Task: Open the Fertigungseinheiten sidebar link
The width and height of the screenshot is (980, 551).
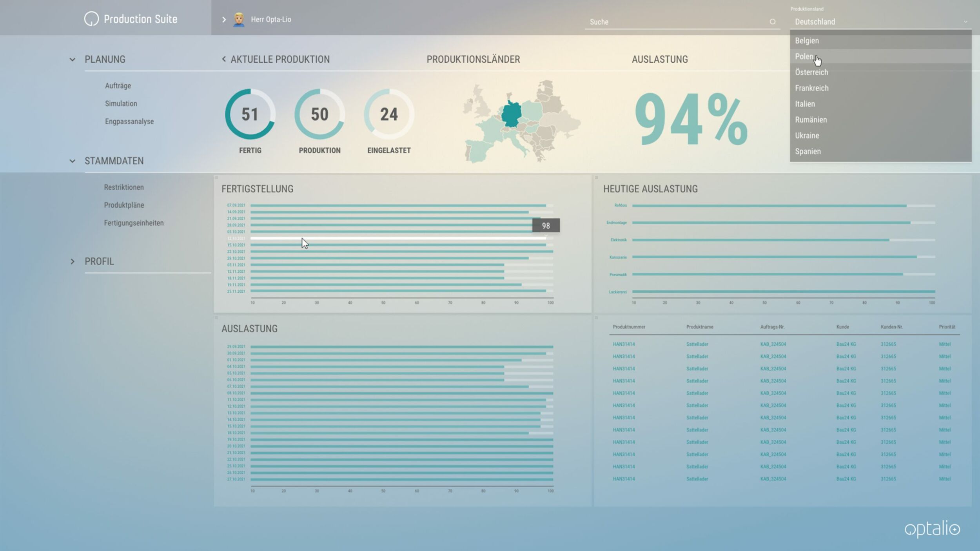Action: click(134, 223)
